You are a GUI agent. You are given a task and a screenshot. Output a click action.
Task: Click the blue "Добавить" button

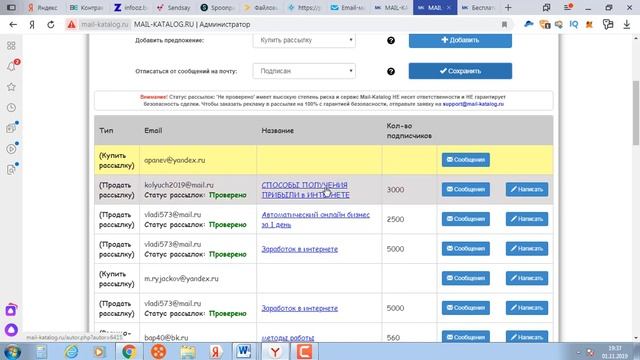pyautogui.click(x=460, y=40)
